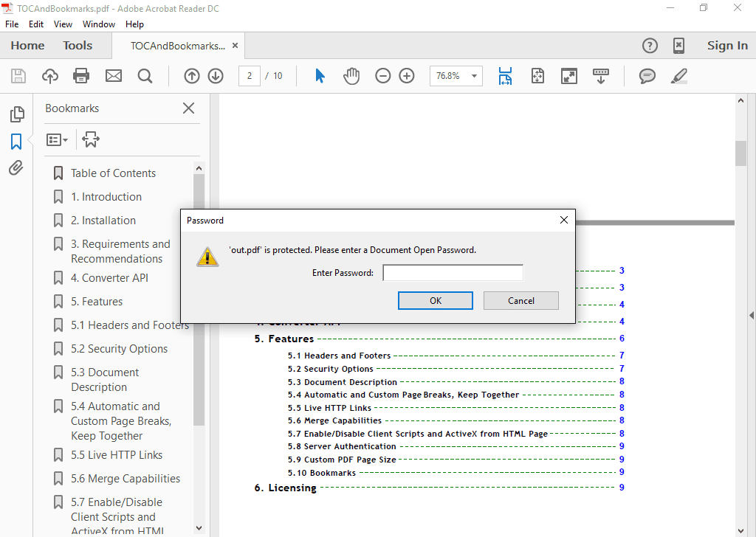Open the Help question mark icon
The image size is (756, 537).
[650, 46]
